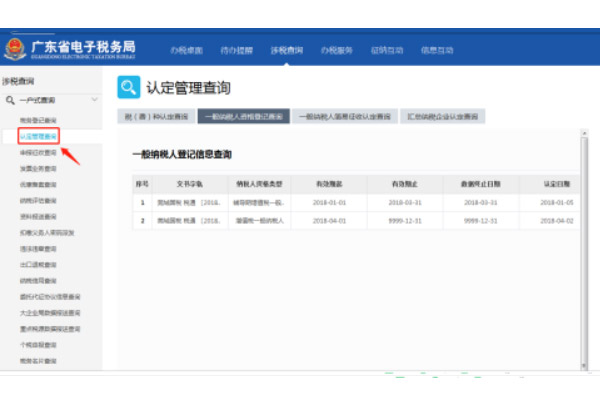600x407 pixels.
Task: Open the 信息互动 top navigation item
Action: coord(437,50)
